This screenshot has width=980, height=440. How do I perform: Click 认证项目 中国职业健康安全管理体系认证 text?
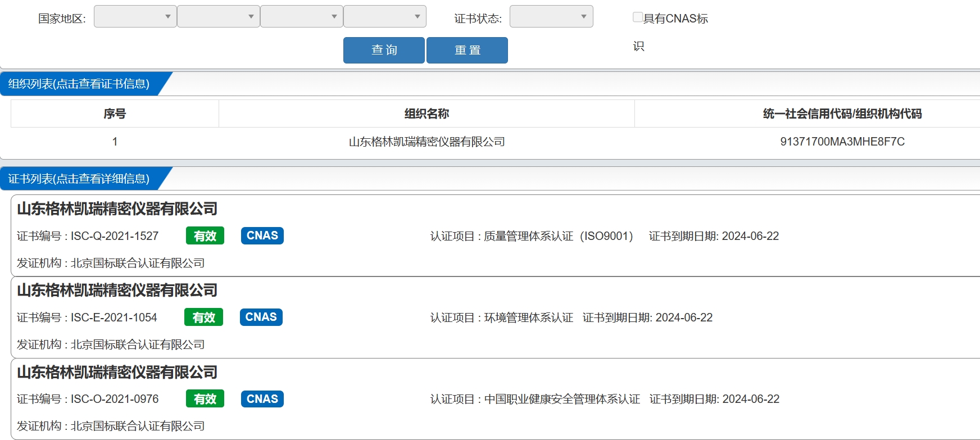[535, 399]
